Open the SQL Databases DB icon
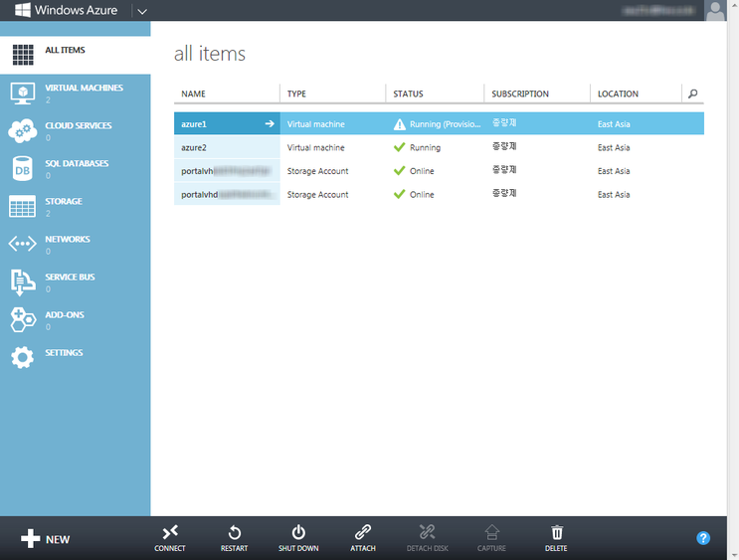Screen dimensions: 739x560 22,169
